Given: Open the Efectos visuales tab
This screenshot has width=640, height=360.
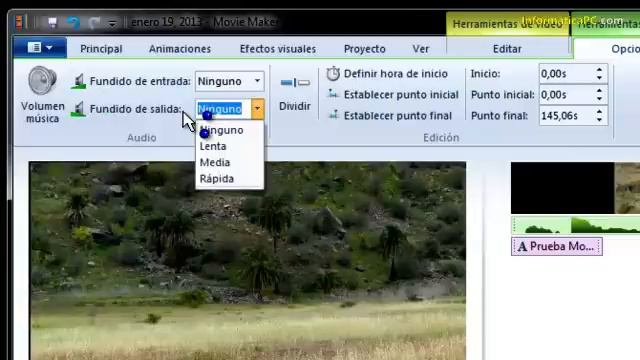Looking at the screenshot, I should [x=278, y=49].
